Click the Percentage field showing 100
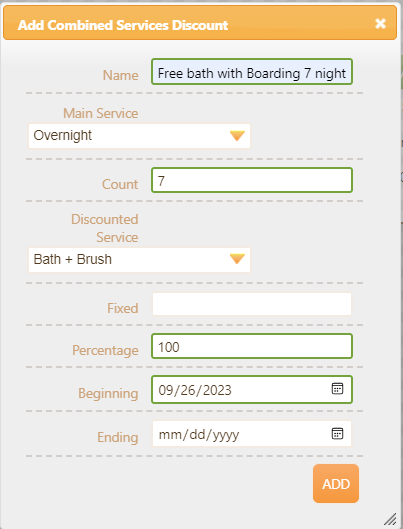The height and width of the screenshot is (529, 403). (x=252, y=346)
